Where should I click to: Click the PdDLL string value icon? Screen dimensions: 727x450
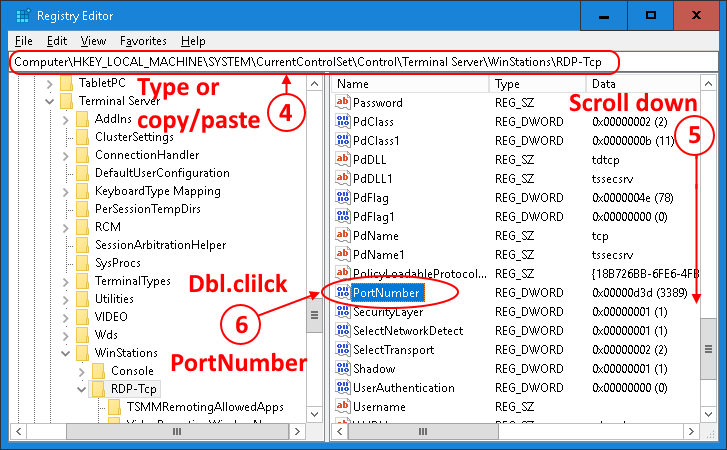pos(343,159)
